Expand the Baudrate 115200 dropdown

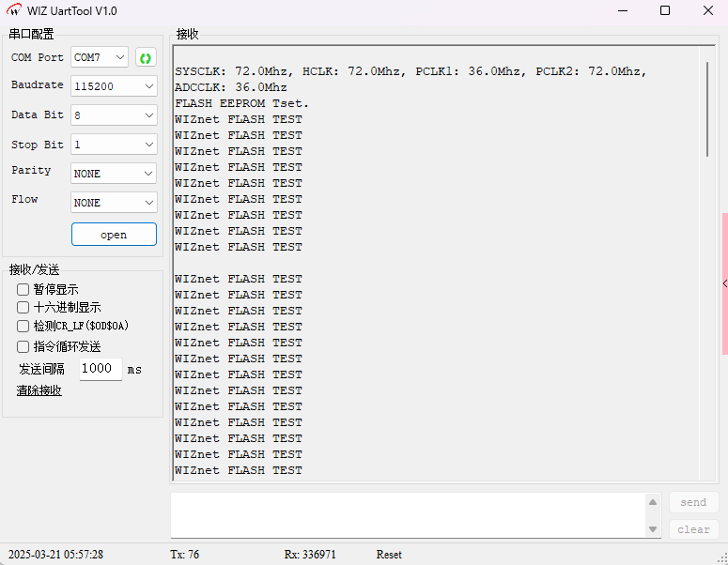[x=114, y=86]
